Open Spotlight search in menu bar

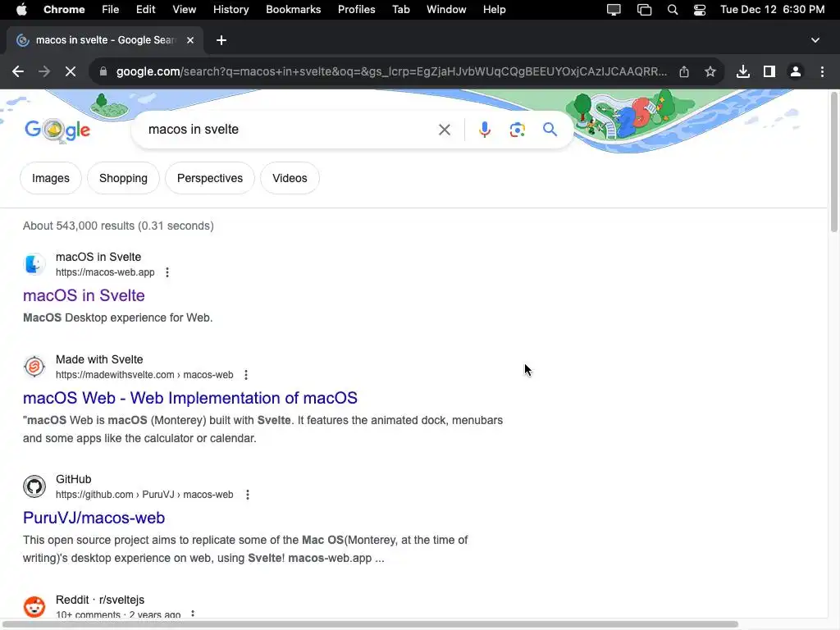click(x=673, y=10)
